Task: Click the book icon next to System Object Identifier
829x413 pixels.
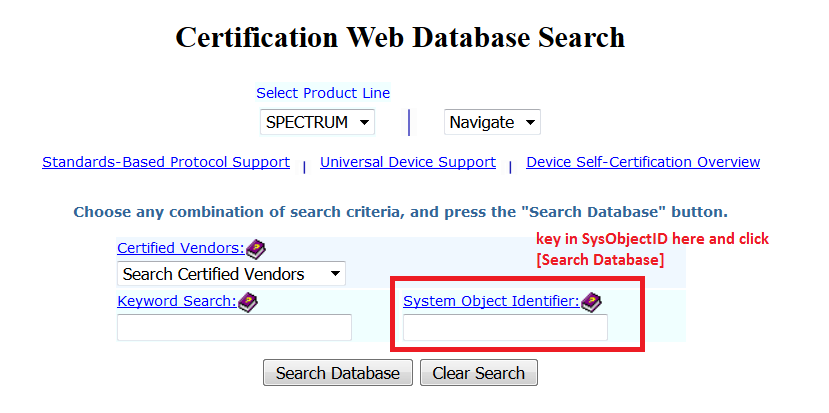Action: 591,301
